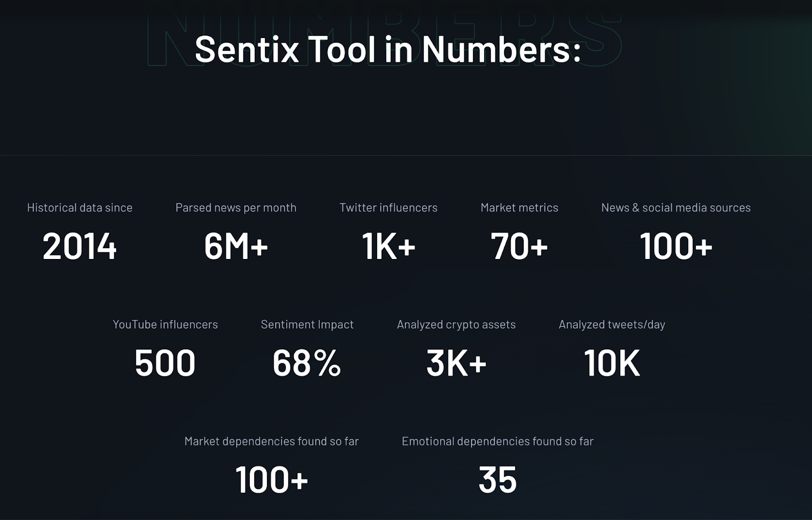
Task: Click the 3K+ crypto assets number
Action: (x=457, y=363)
